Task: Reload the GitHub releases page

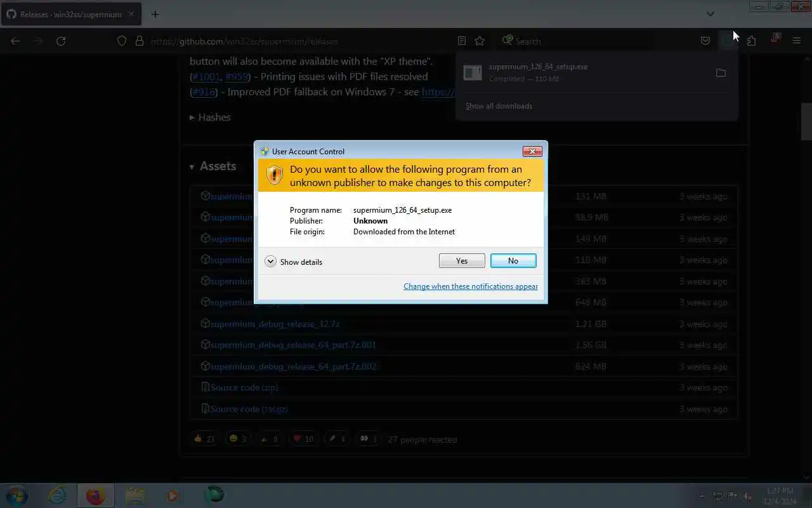Action: click(61, 41)
